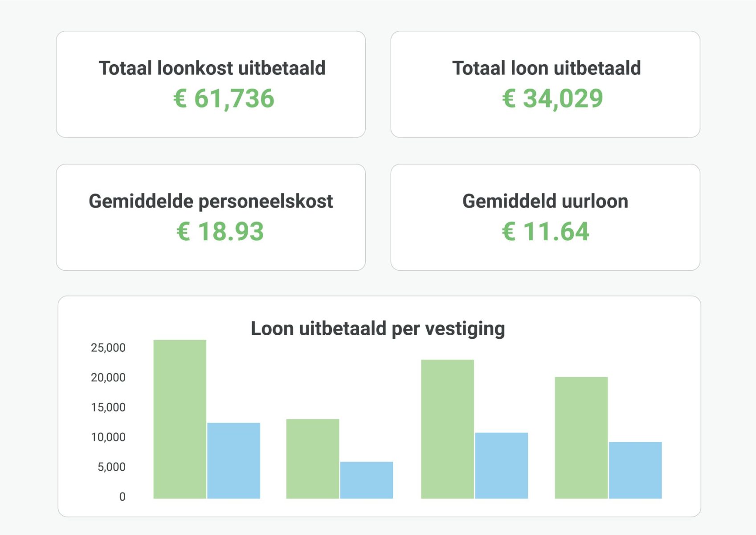Click the € 18.93 average cost value
The width and height of the screenshot is (756, 535).
pos(221,231)
